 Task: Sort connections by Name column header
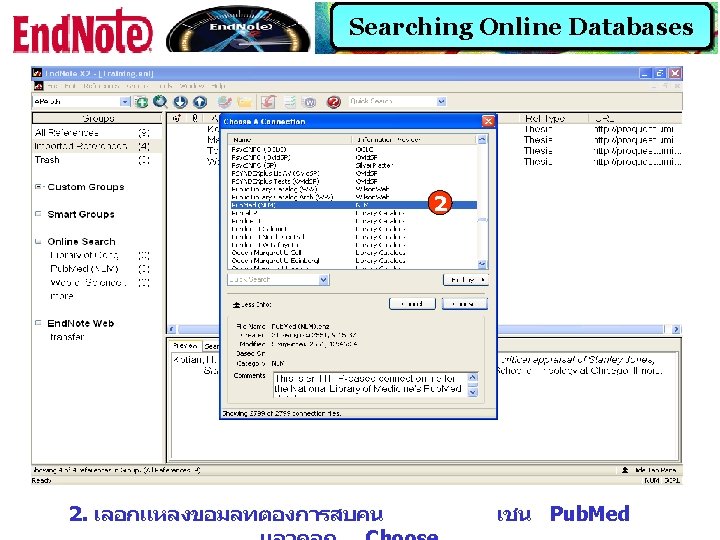[x=291, y=140]
